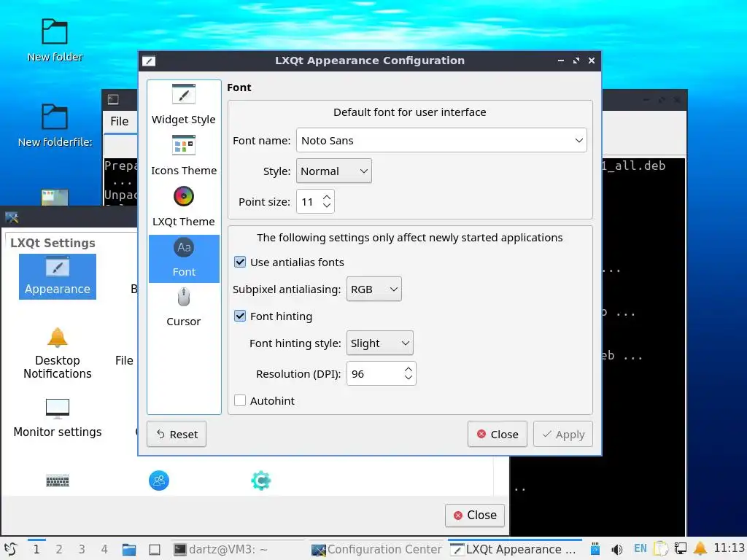Open Icons Theme section
The height and width of the screenshot is (560, 747).
183,156
